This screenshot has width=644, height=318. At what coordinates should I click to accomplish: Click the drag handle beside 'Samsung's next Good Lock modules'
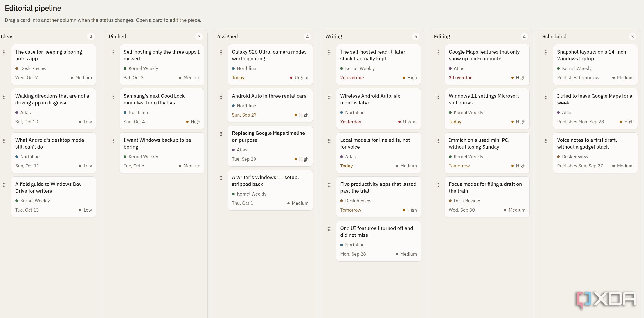[x=113, y=97]
